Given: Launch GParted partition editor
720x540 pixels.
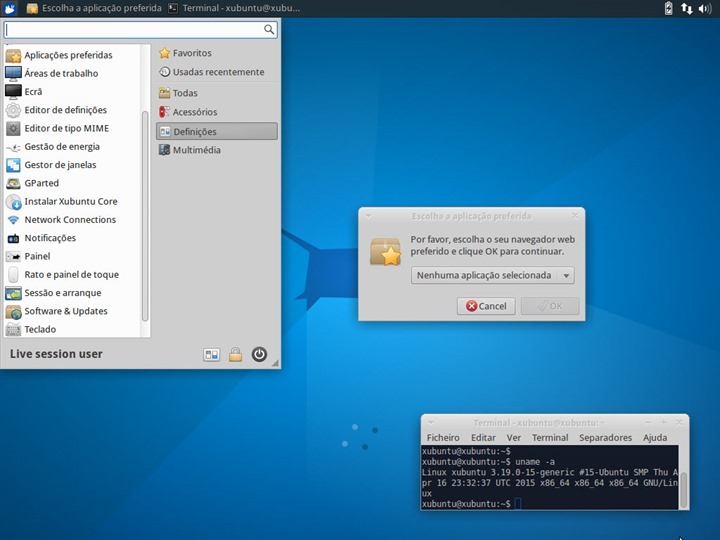Looking at the screenshot, I should pos(32,183).
